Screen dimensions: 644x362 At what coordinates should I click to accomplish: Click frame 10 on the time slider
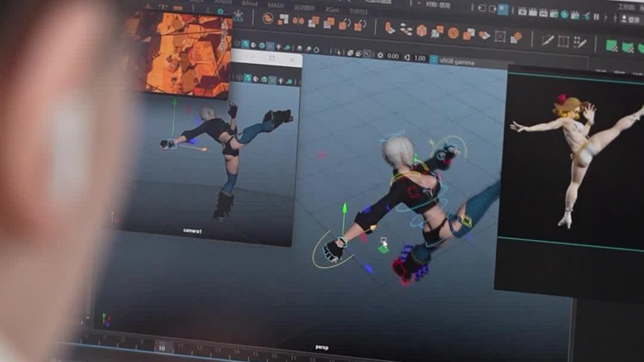pyautogui.click(x=161, y=347)
